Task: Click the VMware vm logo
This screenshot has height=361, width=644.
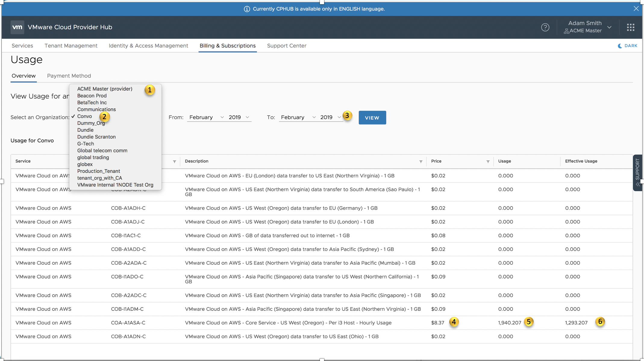Action: point(17,27)
